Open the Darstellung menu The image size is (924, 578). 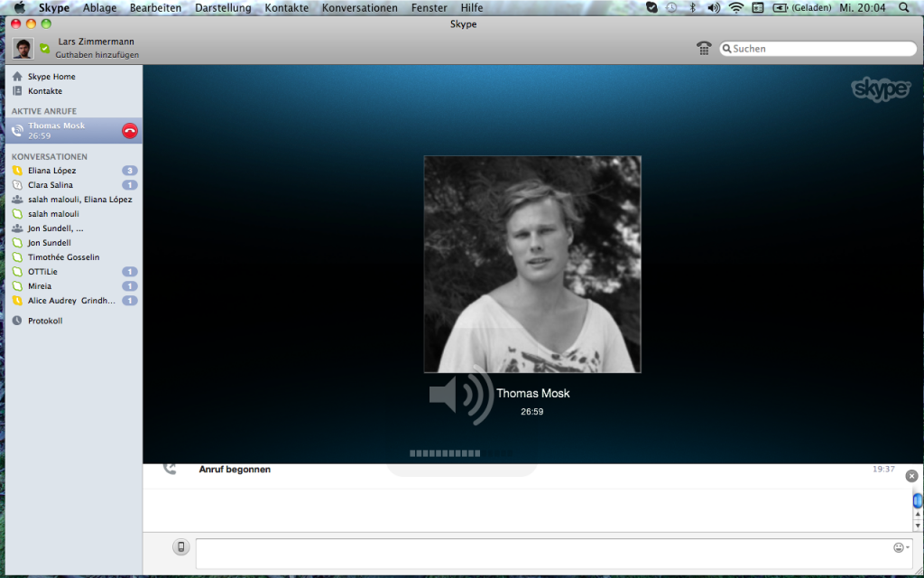point(223,7)
